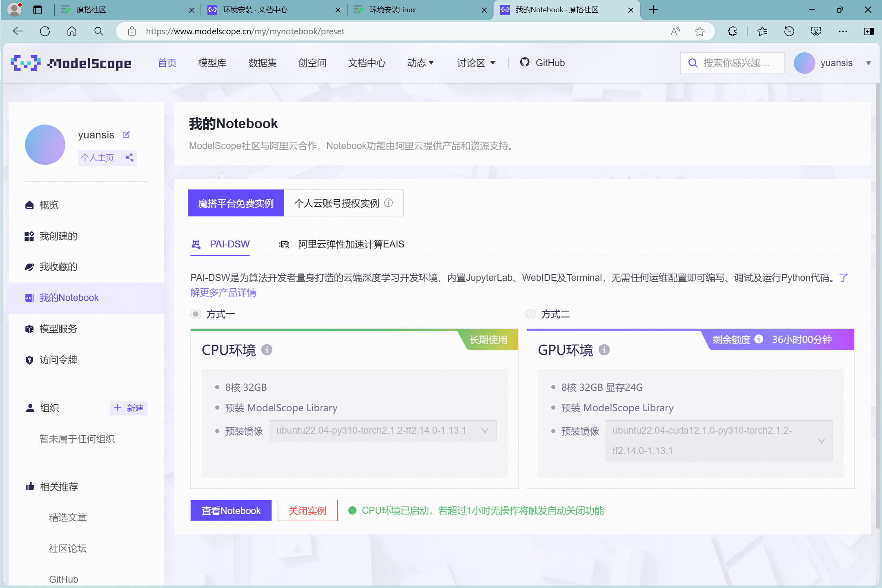Close the 魔搭社区 browser tab

(192, 10)
